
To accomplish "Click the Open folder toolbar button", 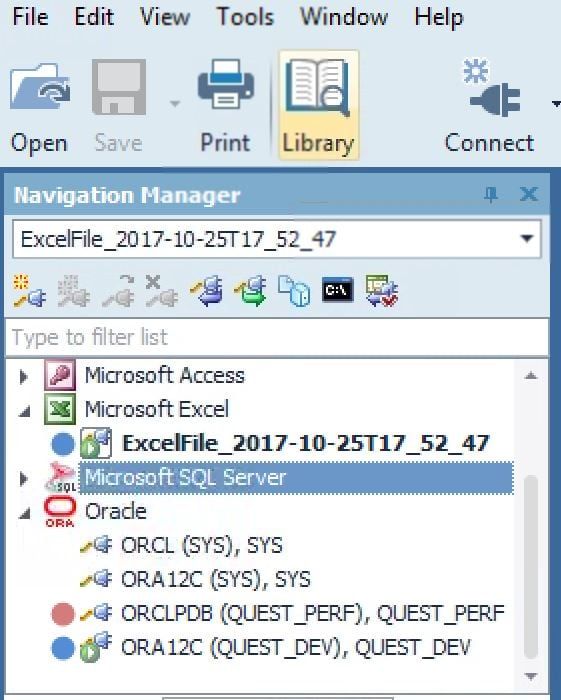I will point(39,107).
